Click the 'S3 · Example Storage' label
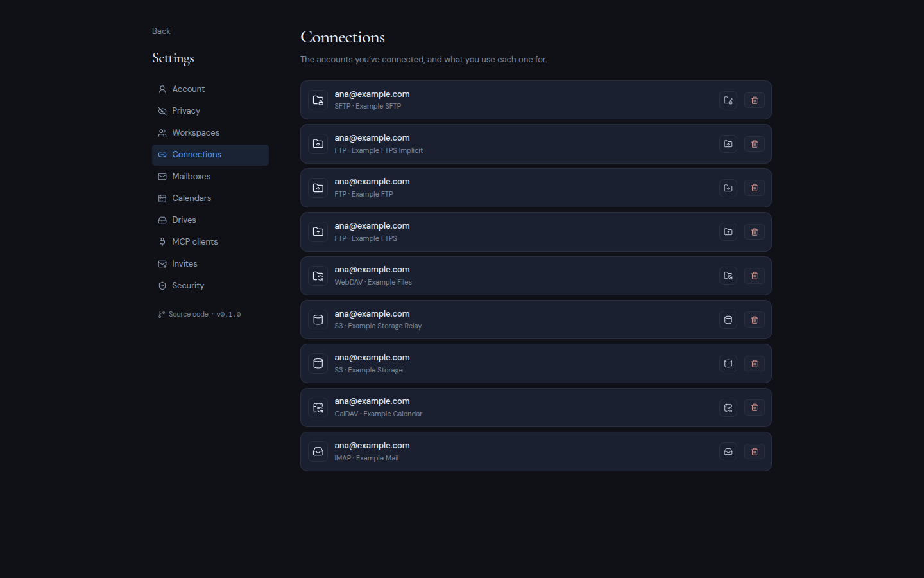 pos(368,370)
